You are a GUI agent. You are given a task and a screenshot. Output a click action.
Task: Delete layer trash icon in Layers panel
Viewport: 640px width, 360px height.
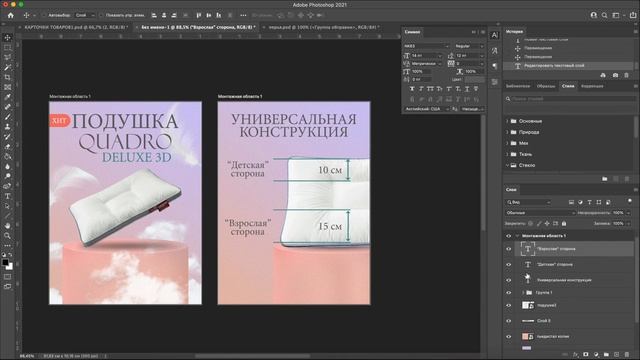tap(627, 355)
